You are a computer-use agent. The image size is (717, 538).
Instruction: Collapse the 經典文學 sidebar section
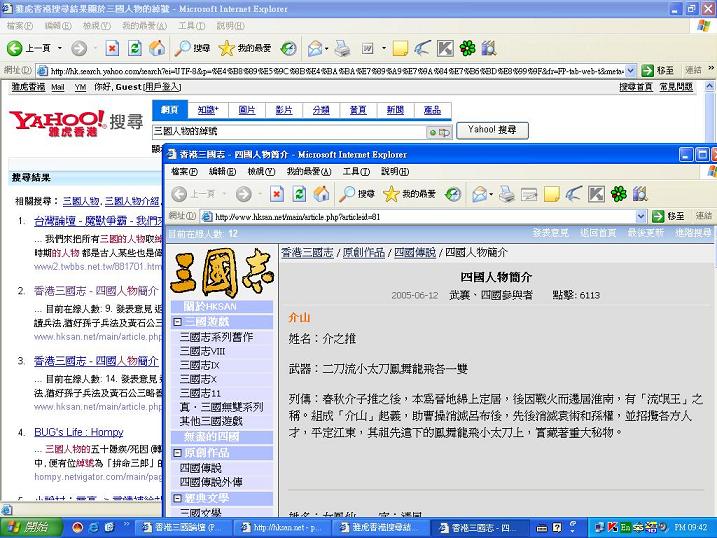pyautogui.click(x=177, y=498)
